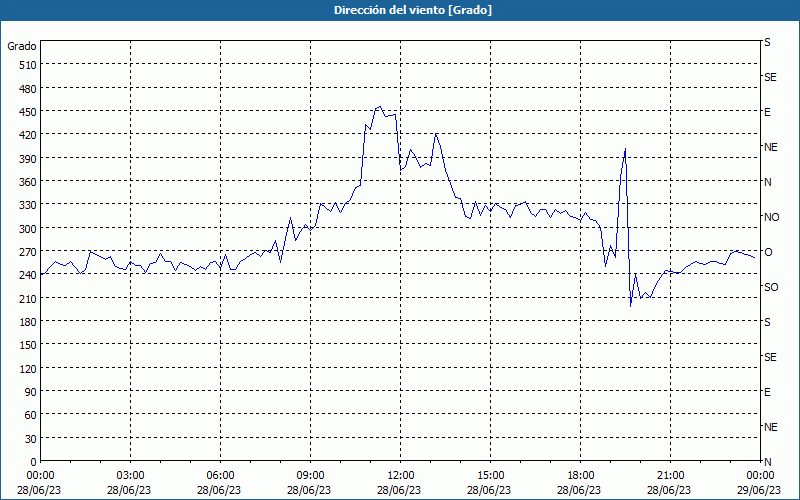Click the "Grado" unit label on the left axis
This screenshot has height=500, width=800.
22,46
